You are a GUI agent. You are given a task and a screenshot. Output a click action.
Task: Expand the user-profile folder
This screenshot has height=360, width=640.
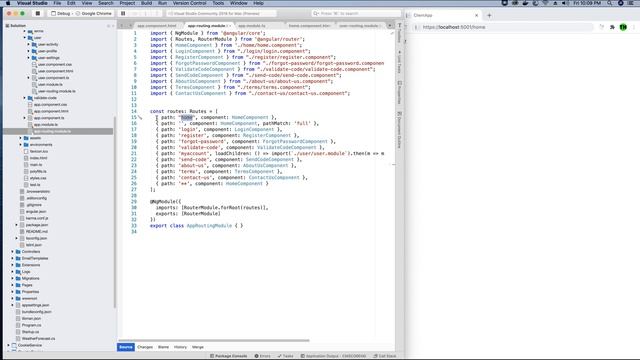(x=29, y=51)
